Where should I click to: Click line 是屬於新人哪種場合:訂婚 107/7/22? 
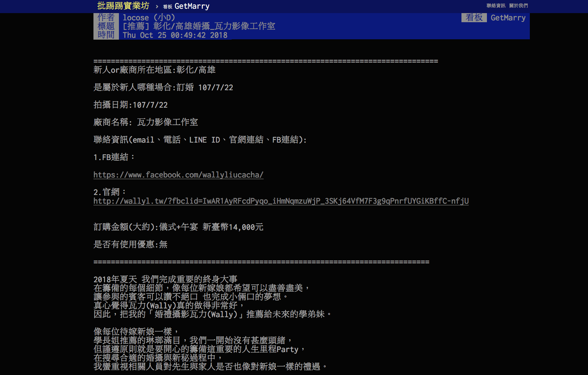pos(163,87)
